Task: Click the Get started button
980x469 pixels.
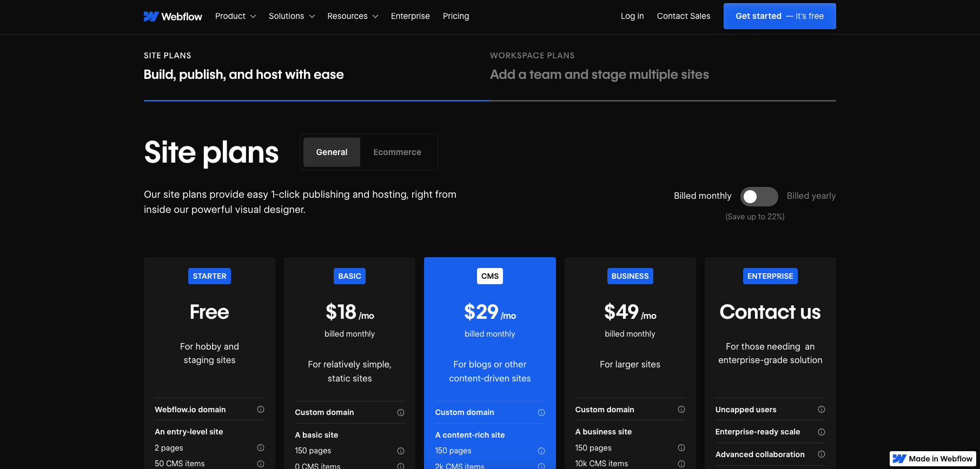Action: pos(779,16)
